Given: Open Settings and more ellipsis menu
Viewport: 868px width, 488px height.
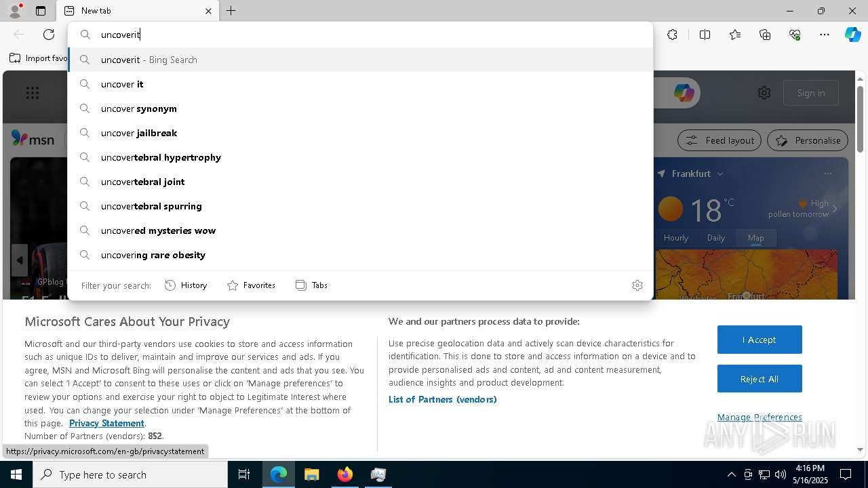Looking at the screenshot, I should click(825, 35).
